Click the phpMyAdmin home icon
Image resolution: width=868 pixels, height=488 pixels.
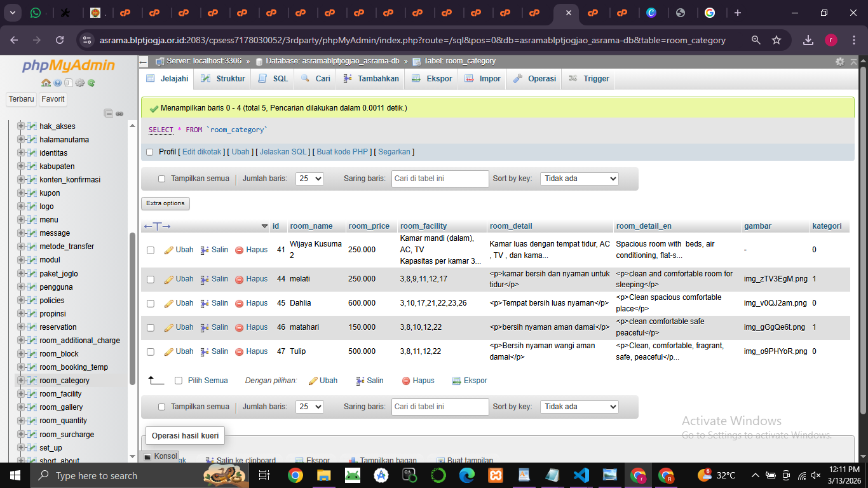[46, 83]
